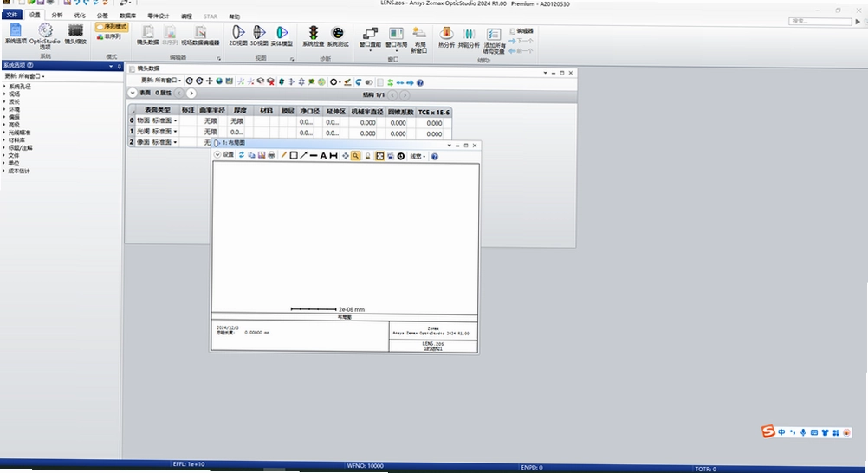Click the 窗口布局 button
Screen dimensions: 868x473
click(x=396, y=38)
